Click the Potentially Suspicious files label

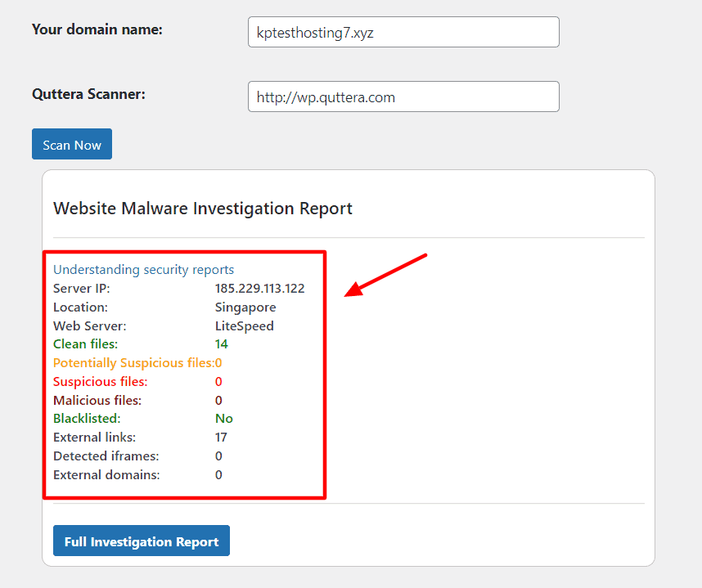pos(134,363)
